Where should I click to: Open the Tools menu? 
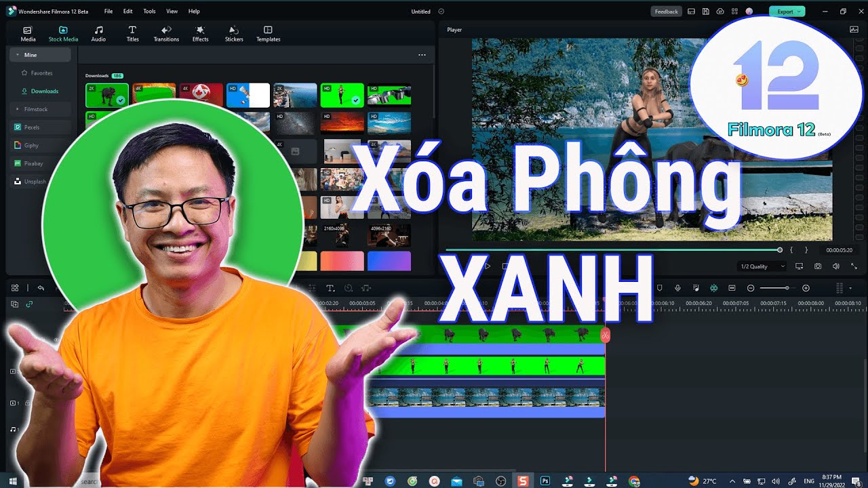point(149,12)
